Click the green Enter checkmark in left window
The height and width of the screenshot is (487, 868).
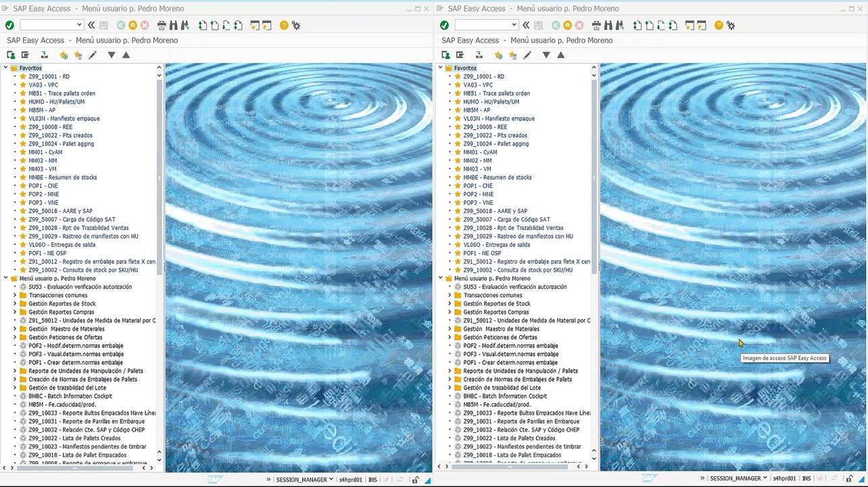point(9,25)
